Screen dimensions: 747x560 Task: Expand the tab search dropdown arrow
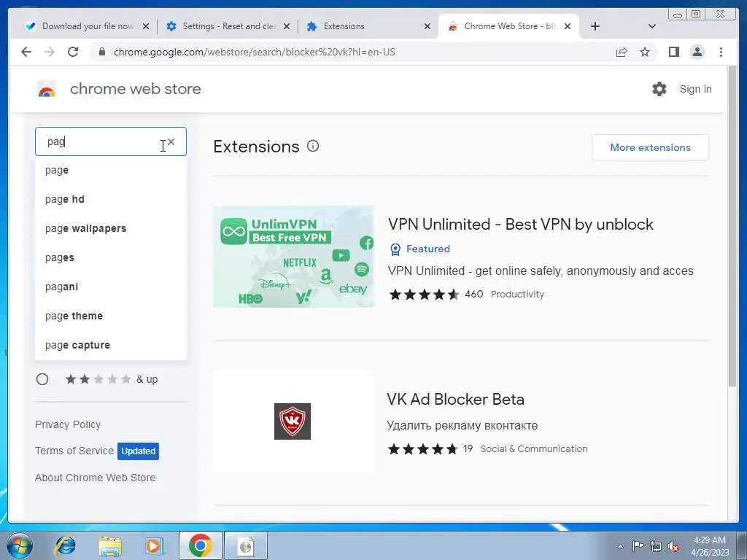[x=652, y=26]
